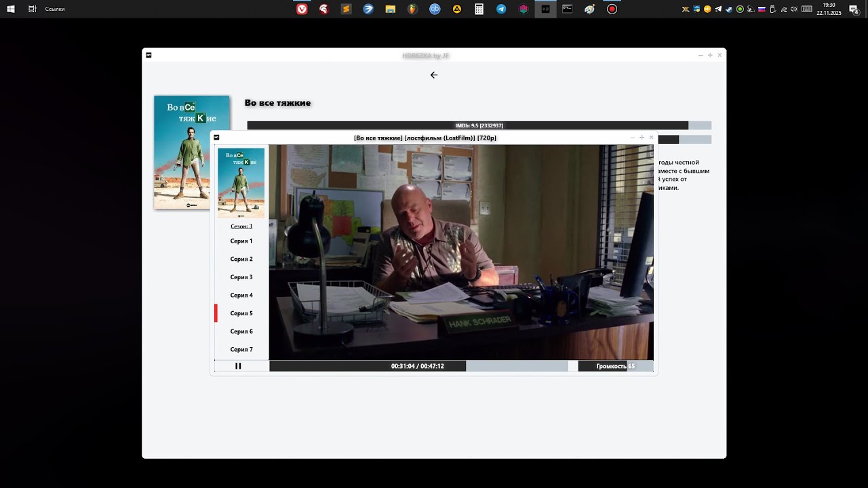Open the red record-button app on the taskbar
Image resolution: width=868 pixels, height=488 pixels.
[612, 9]
